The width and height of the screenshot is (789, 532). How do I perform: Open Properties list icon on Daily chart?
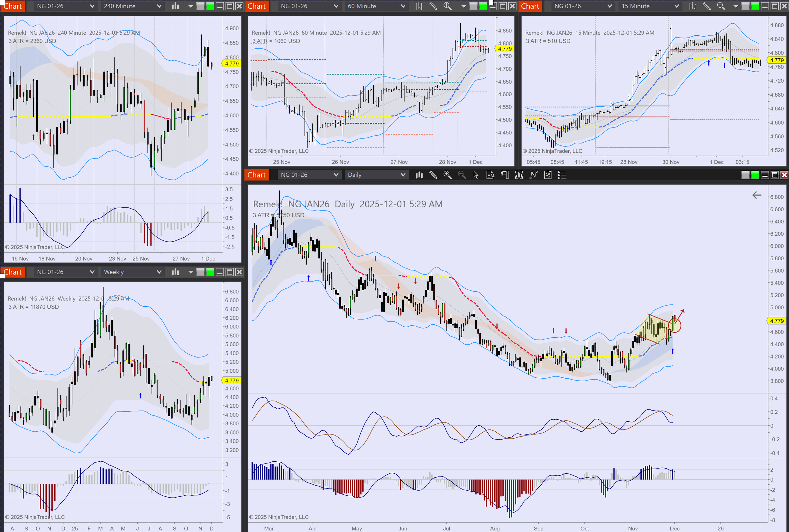pyautogui.click(x=562, y=175)
